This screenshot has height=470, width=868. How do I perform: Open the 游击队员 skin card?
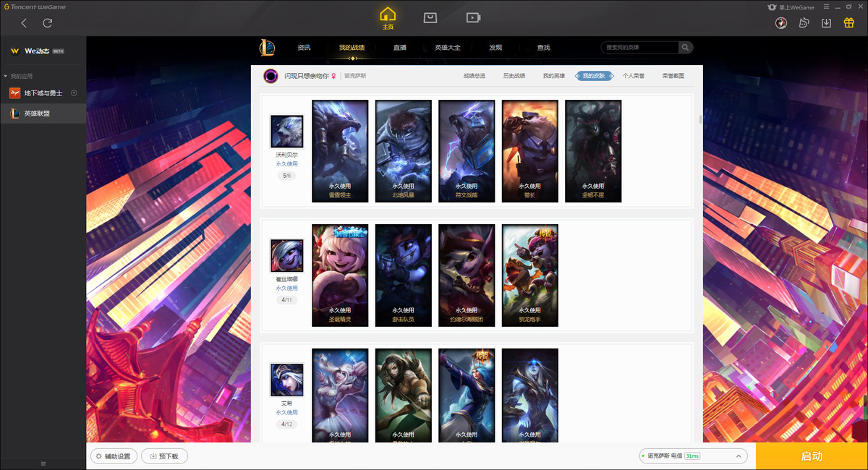[404, 275]
